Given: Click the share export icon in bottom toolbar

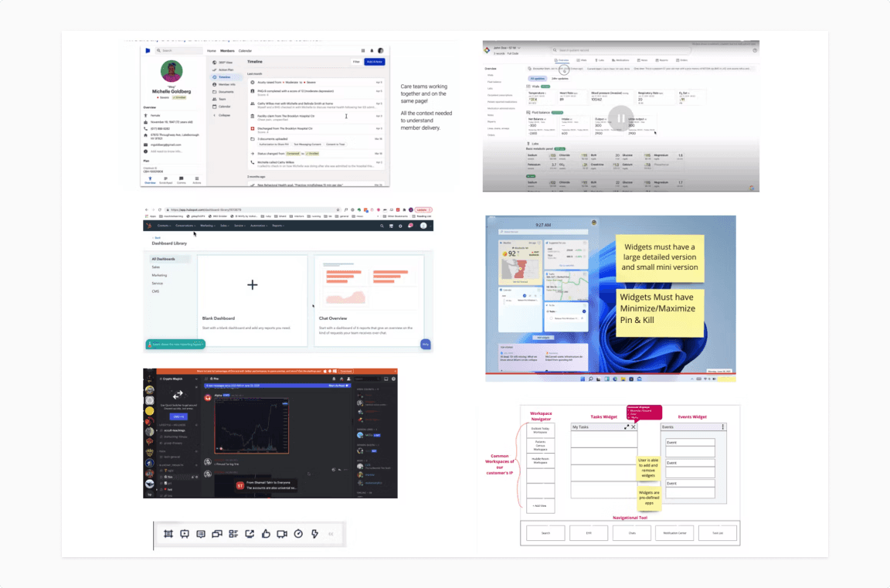Looking at the screenshot, I should pyautogui.click(x=250, y=534).
